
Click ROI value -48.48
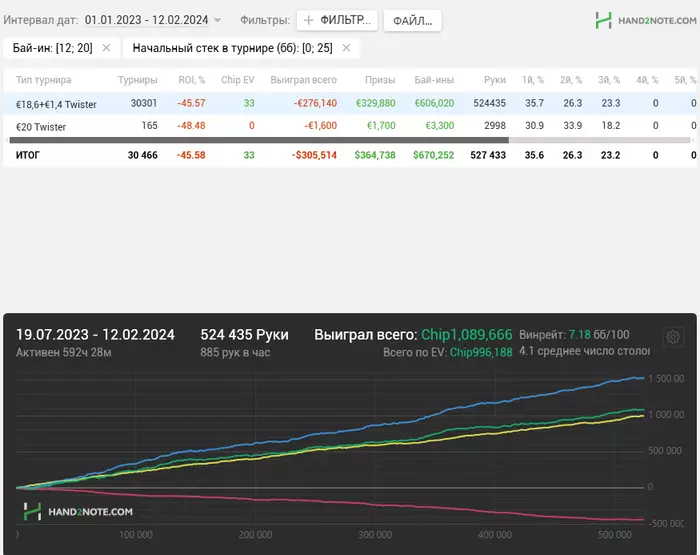(191, 125)
